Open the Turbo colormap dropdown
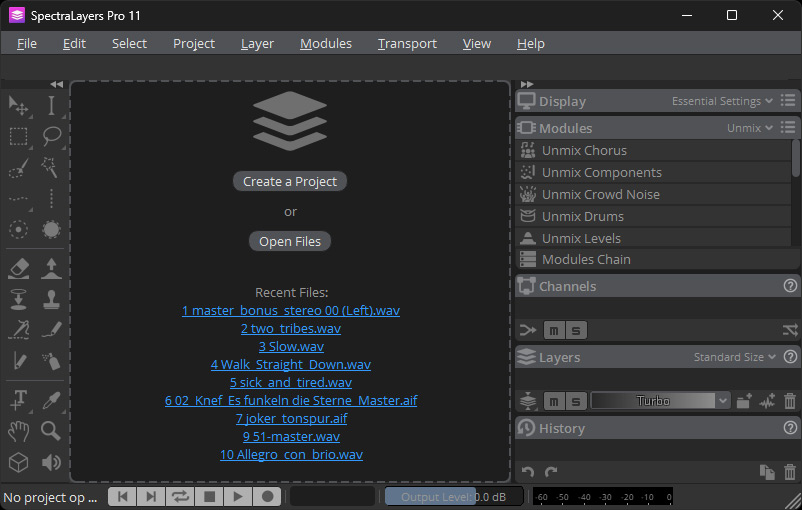This screenshot has height=510, width=802. click(660, 401)
